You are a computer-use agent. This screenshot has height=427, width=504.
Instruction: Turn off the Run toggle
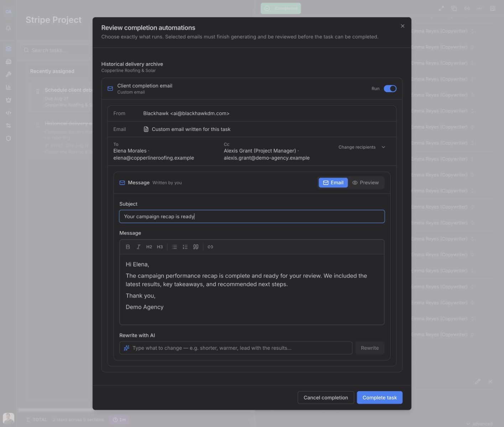tap(390, 89)
